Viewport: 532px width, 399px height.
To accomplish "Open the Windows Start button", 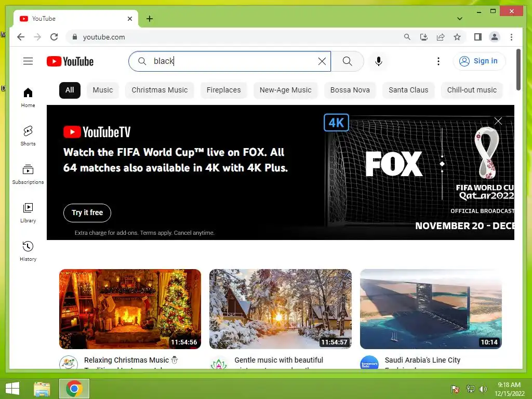I will click(12, 389).
